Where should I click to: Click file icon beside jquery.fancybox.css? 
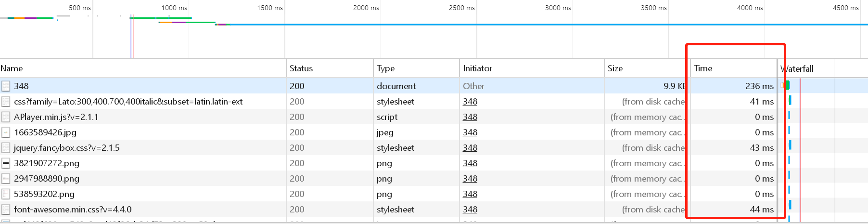[6, 147]
